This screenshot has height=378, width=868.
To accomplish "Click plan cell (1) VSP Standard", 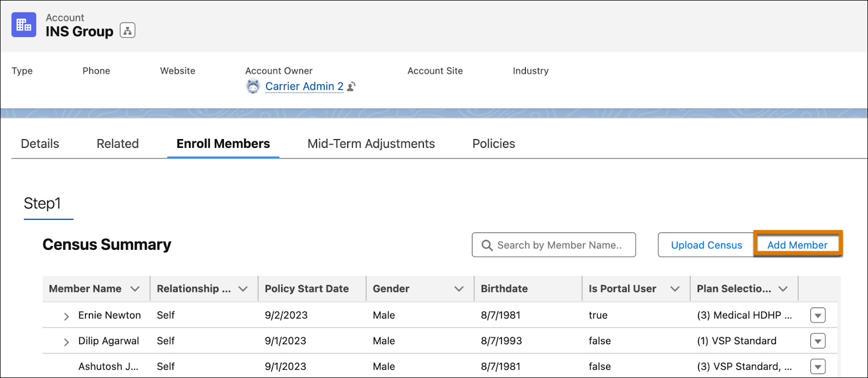I will pos(737,341).
